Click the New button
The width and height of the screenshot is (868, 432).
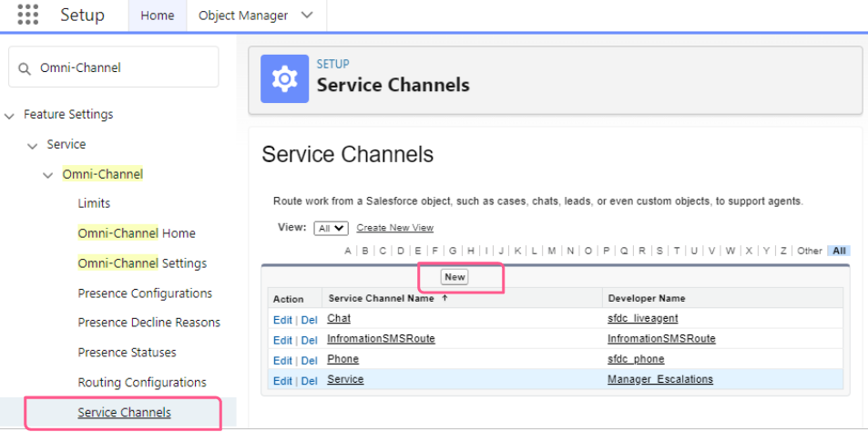click(x=454, y=277)
